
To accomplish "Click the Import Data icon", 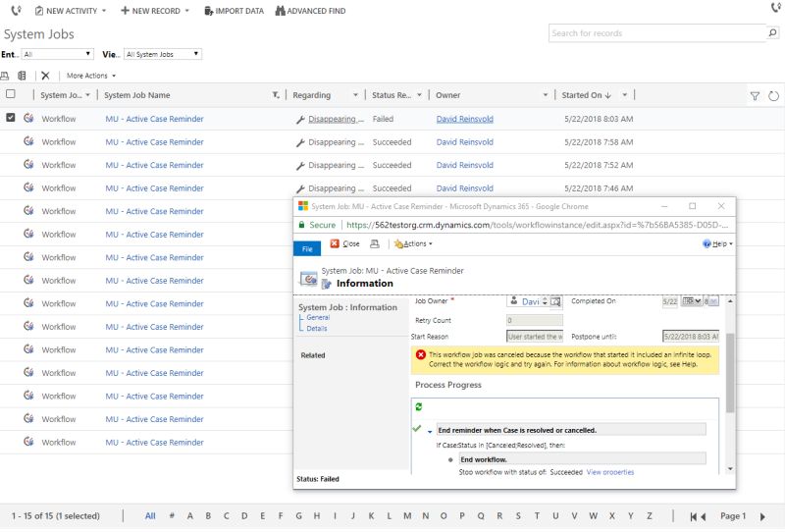I will click(x=208, y=11).
